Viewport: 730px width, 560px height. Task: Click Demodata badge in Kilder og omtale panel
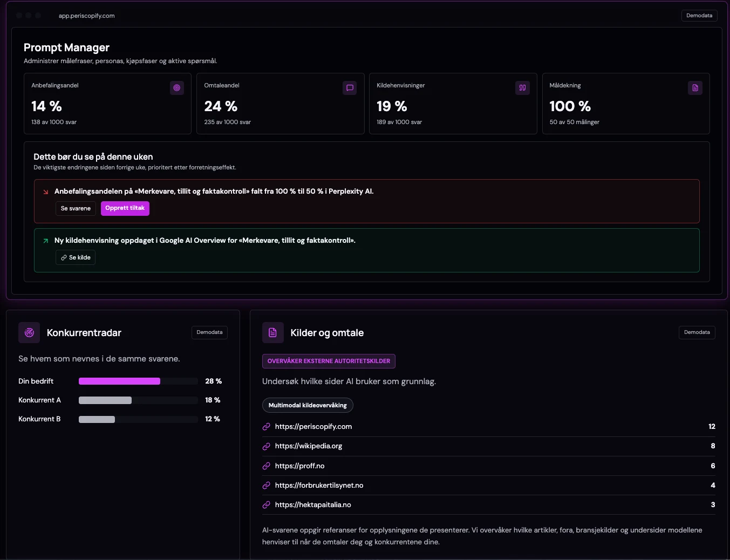697,332
